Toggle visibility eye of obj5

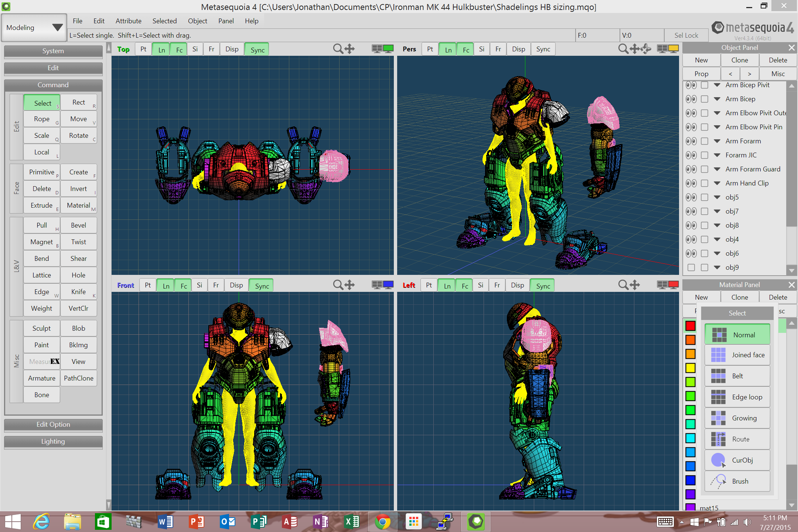(x=691, y=197)
